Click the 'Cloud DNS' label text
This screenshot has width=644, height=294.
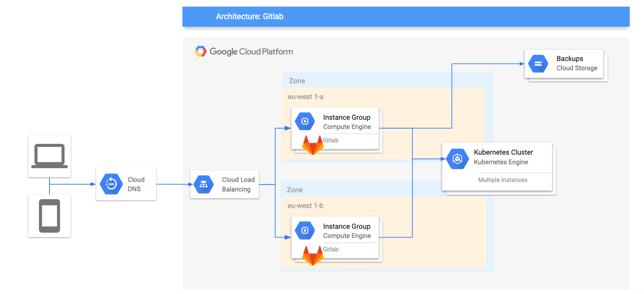136,184
